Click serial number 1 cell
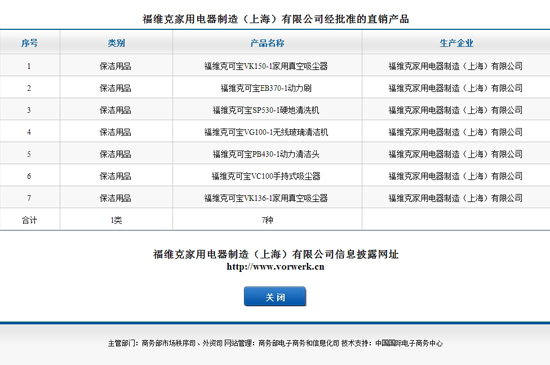 point(29,66)
